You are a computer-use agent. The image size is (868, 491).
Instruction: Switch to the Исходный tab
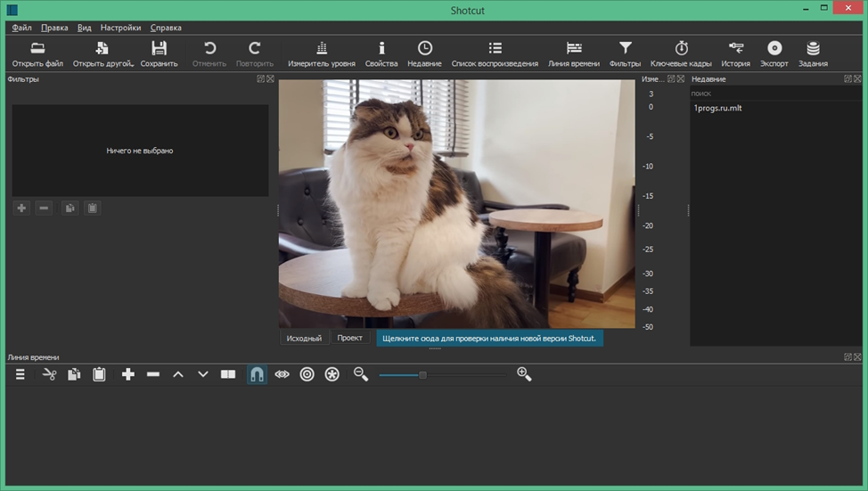[x=303, y=339]
